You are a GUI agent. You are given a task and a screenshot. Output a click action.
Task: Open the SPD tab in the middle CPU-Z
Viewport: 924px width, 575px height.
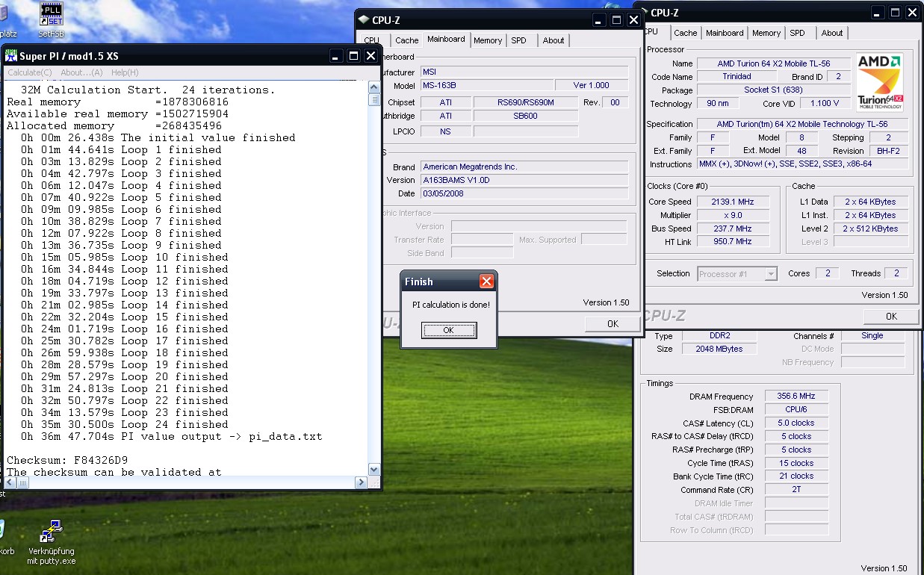tap(518, 40)
